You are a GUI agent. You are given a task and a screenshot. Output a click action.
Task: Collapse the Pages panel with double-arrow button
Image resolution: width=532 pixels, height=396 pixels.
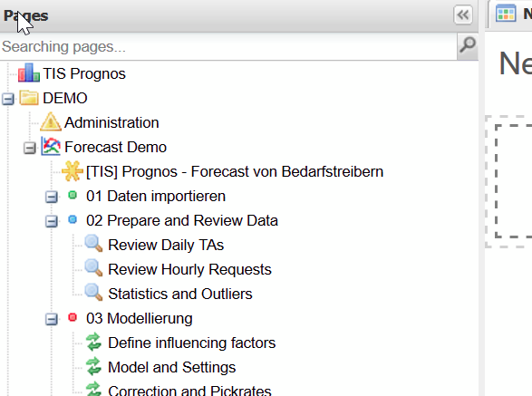[463, 14]
